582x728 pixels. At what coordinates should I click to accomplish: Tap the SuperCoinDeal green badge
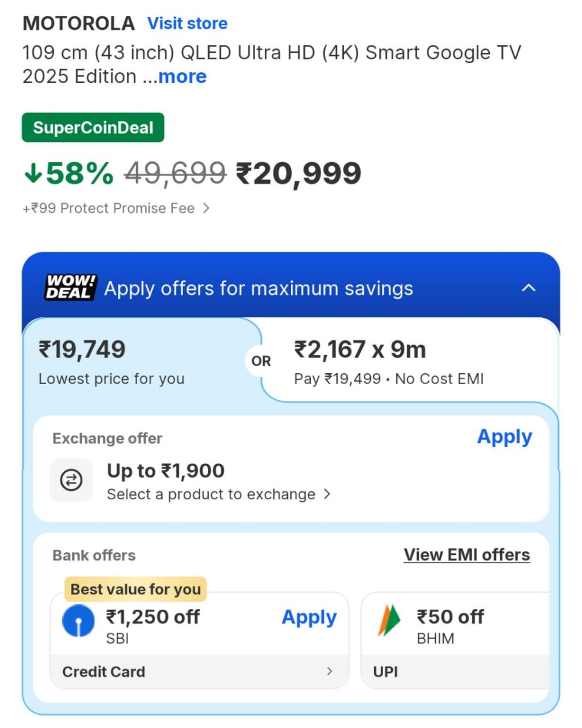93,128
